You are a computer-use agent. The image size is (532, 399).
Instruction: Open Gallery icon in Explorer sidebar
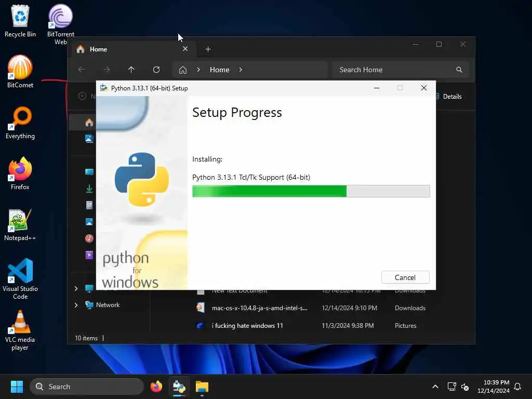tap(89, 138)
